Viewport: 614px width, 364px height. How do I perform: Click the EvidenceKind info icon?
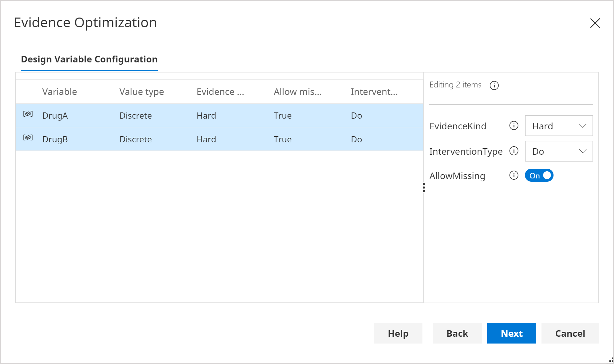pyautogui.click(x=514, y=126)
